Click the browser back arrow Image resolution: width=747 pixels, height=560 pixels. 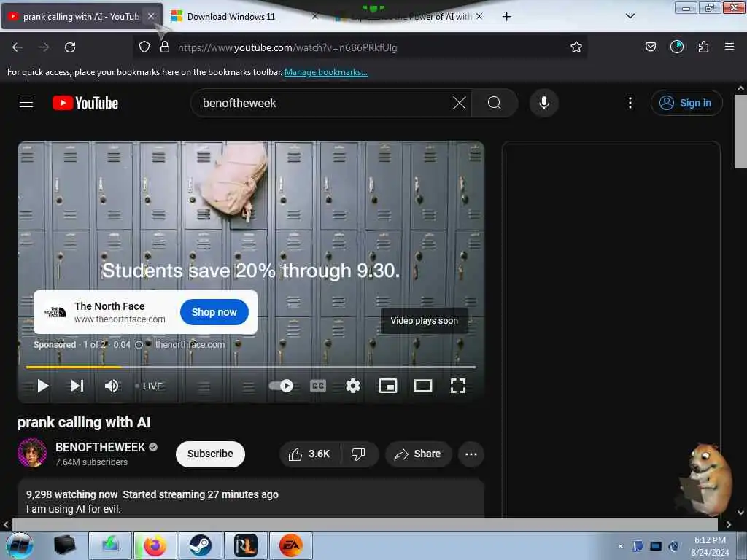click(18, 47)
